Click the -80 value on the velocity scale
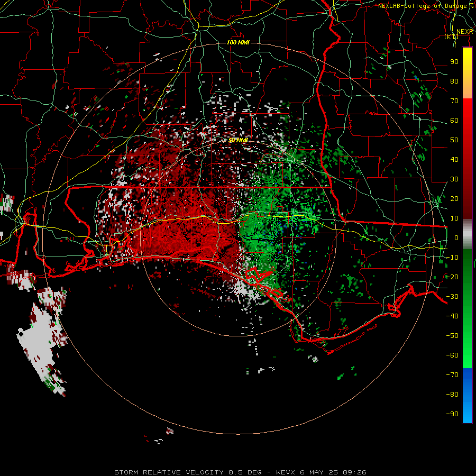 (452, 395)
